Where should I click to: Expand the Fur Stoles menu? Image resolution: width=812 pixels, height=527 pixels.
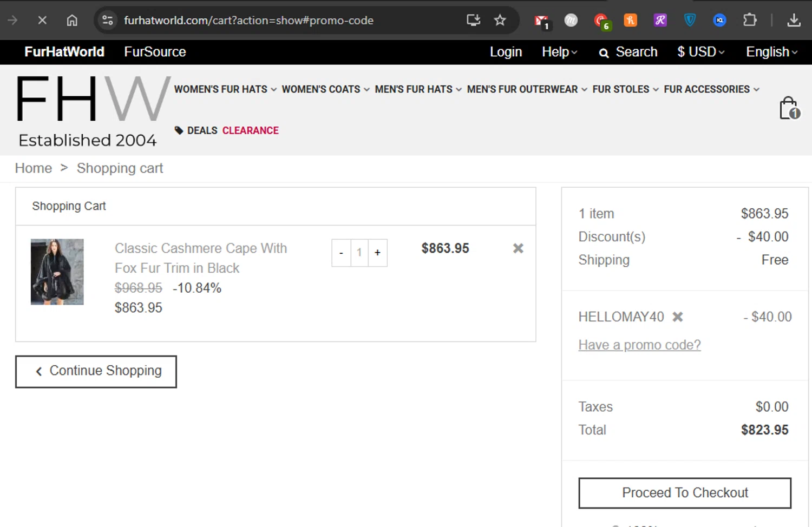pyautogui.click(x=625, y=89)
